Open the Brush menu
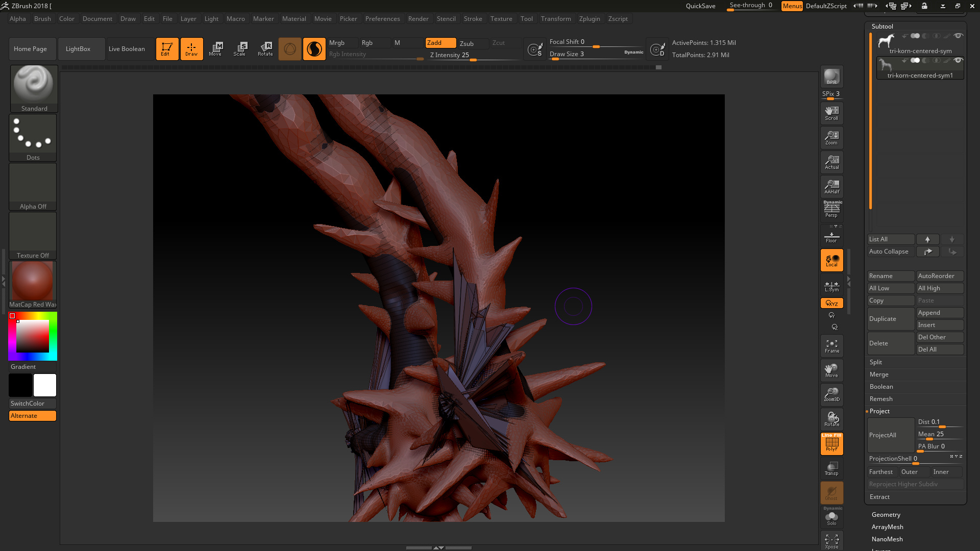The width and height of the screenshot is (980, 551). coord(42,19)
